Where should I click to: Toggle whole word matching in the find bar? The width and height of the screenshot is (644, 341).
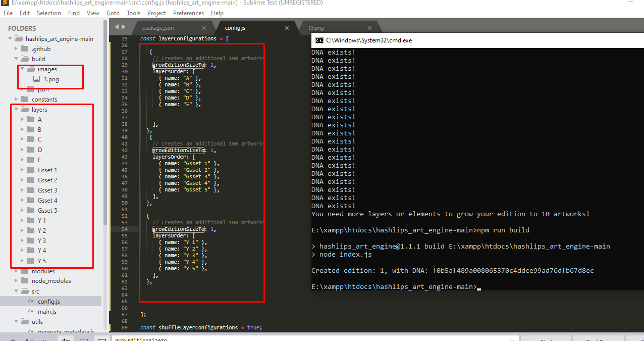pos(45,338)
